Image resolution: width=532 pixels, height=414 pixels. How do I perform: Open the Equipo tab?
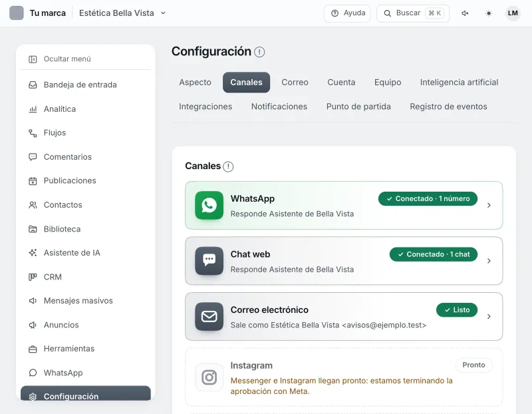(388, 83)
